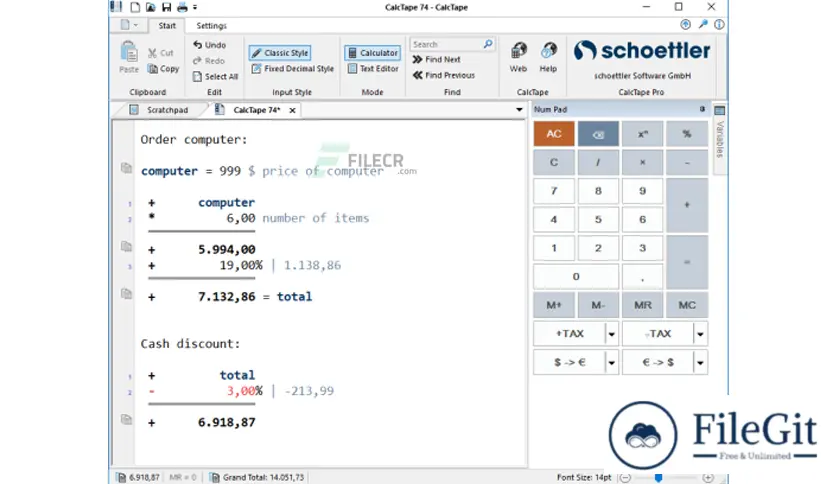Click the power x^n key

point(642,134)
